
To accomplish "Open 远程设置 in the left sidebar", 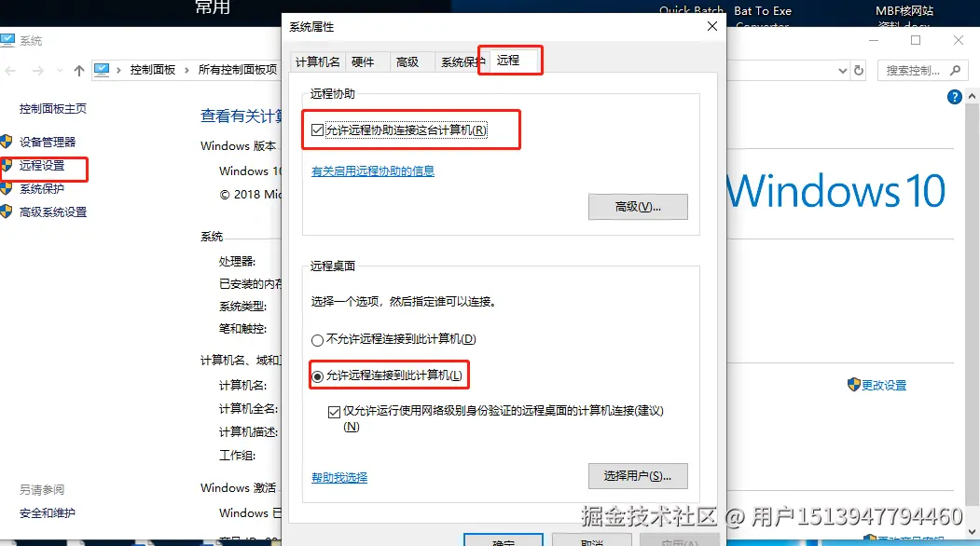I will click(42, 166).
